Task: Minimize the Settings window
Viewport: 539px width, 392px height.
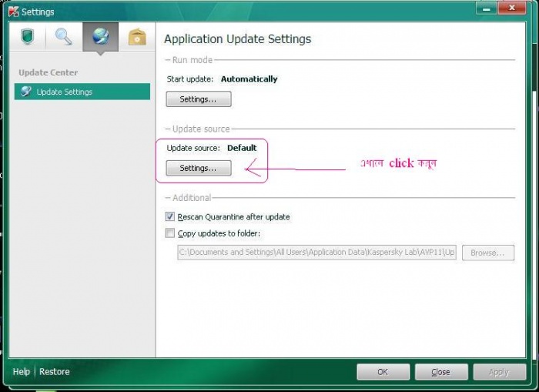Action: click(486, 8)
